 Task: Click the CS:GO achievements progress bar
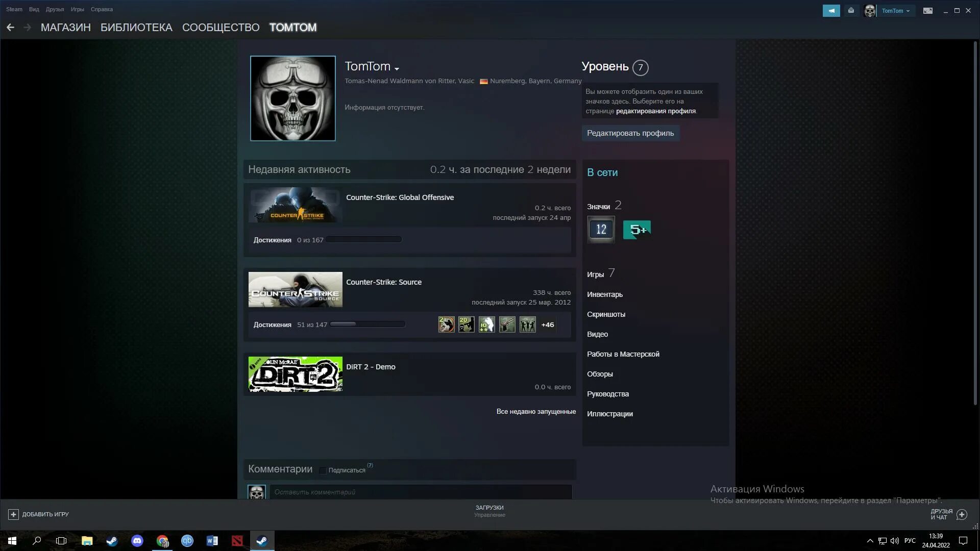coord(363,239)
